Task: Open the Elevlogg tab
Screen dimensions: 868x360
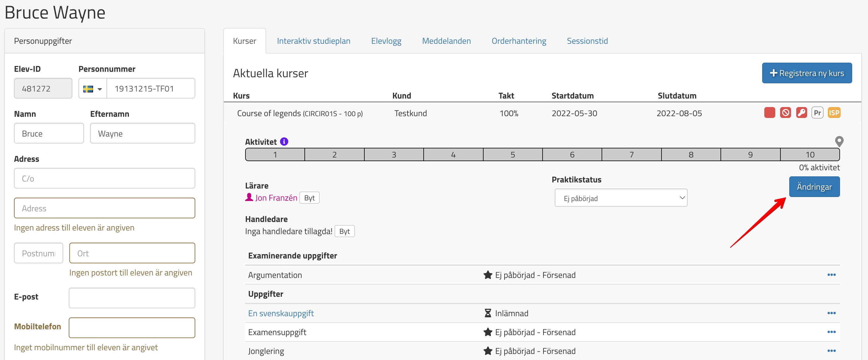Action: click(x=386, y=41)
